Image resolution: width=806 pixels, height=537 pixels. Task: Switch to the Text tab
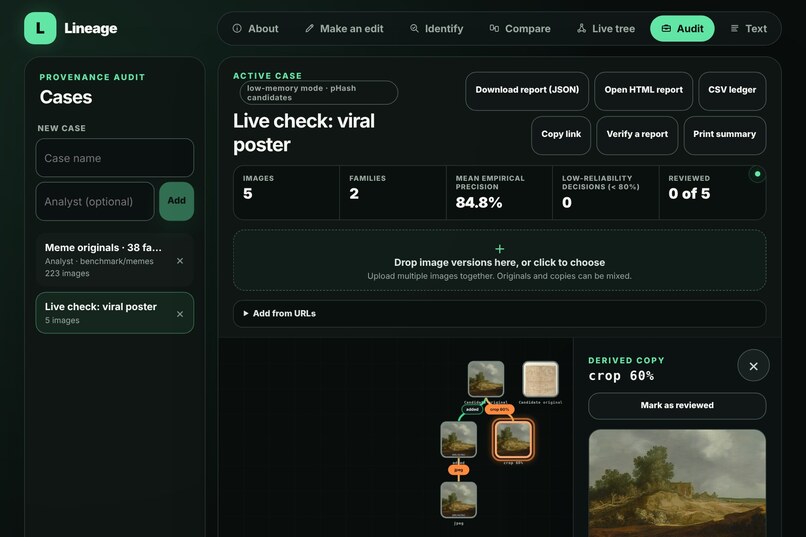pos(748,29)
